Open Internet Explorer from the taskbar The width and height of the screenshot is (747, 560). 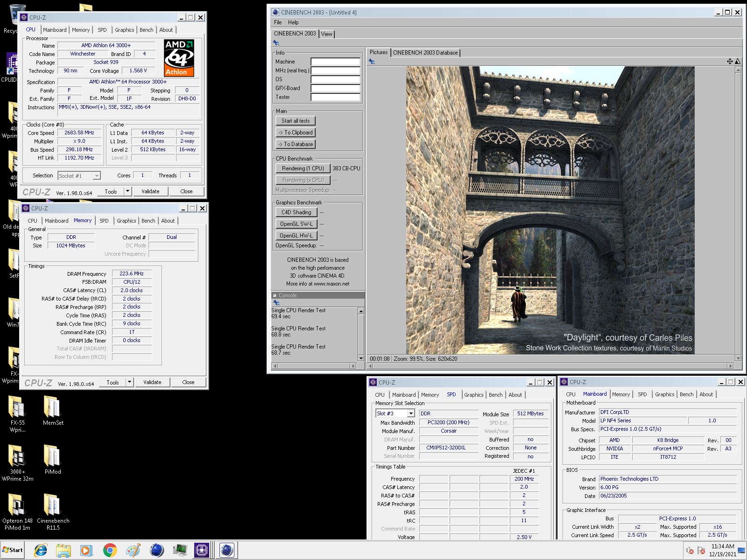pos(41,550)
